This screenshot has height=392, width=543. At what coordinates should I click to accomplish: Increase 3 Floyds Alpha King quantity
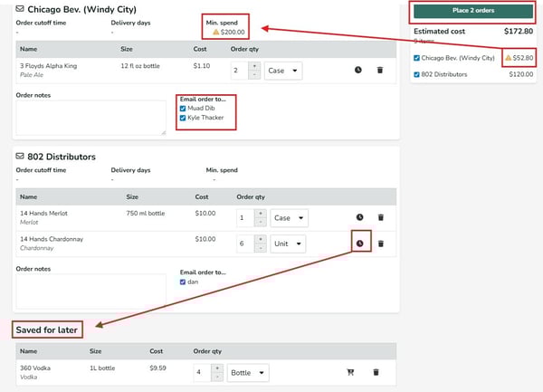(252, 65)
